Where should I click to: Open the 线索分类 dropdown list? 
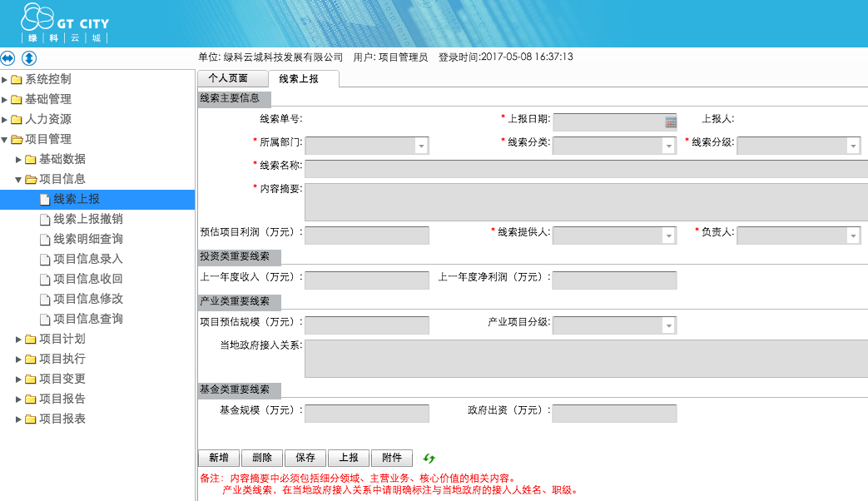[x=668, y=146]
